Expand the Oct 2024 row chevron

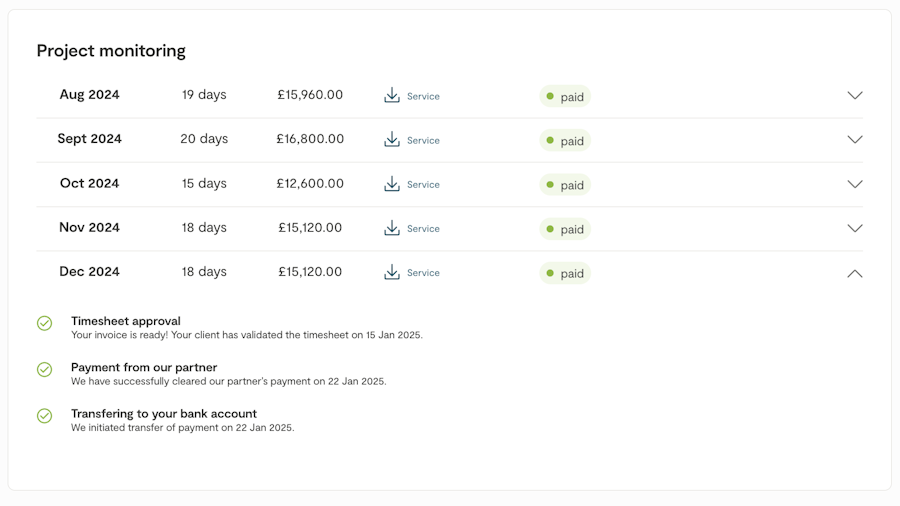click(855, 184)
